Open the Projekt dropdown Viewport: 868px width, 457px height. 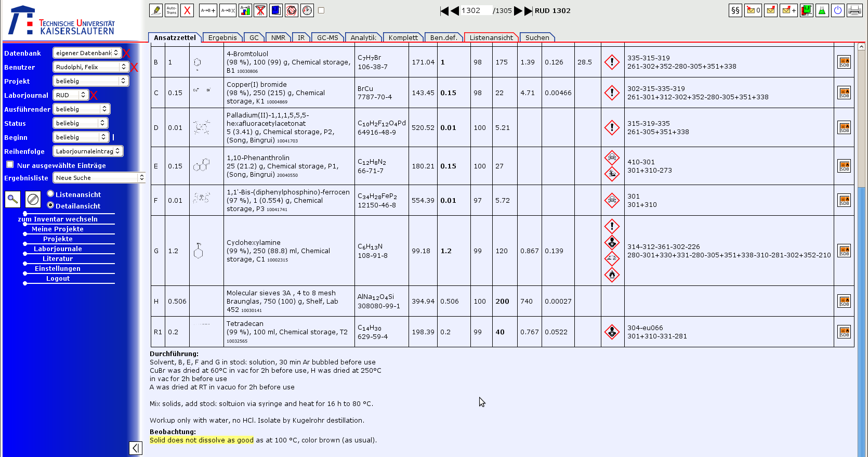(x=90, y=81)
